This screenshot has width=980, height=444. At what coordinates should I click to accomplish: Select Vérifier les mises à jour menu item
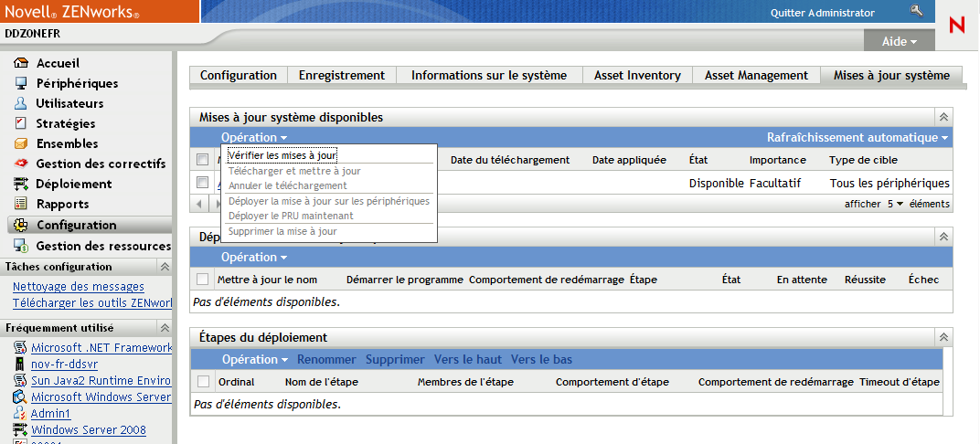(x=282, y=155)
